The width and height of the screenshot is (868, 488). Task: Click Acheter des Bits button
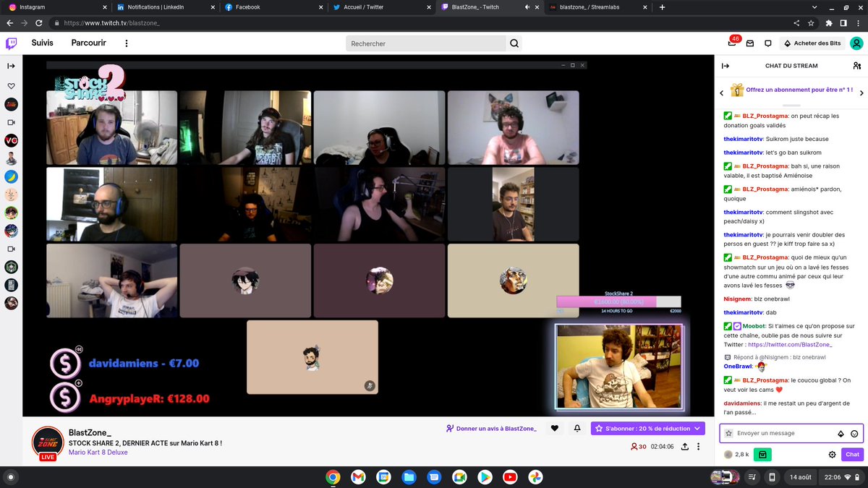(812, 43)
